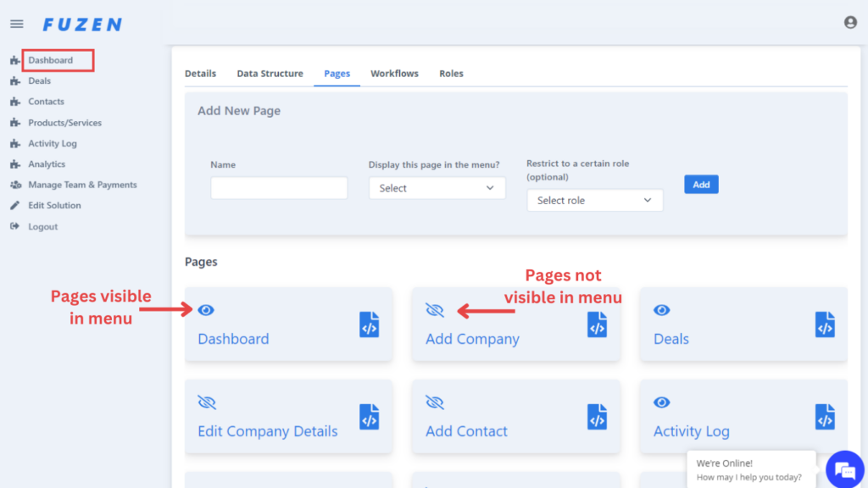Open the Add Company page card title

(x=472, y=339)
